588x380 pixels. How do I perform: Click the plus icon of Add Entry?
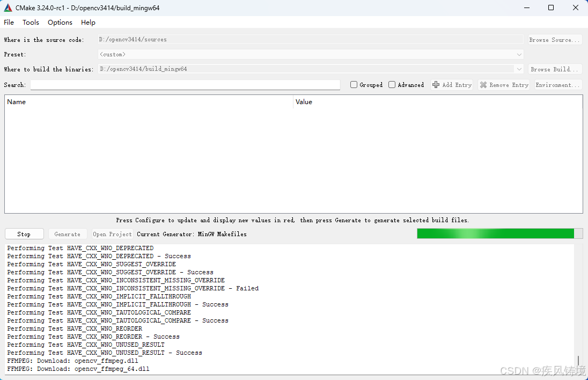point(436,85)
